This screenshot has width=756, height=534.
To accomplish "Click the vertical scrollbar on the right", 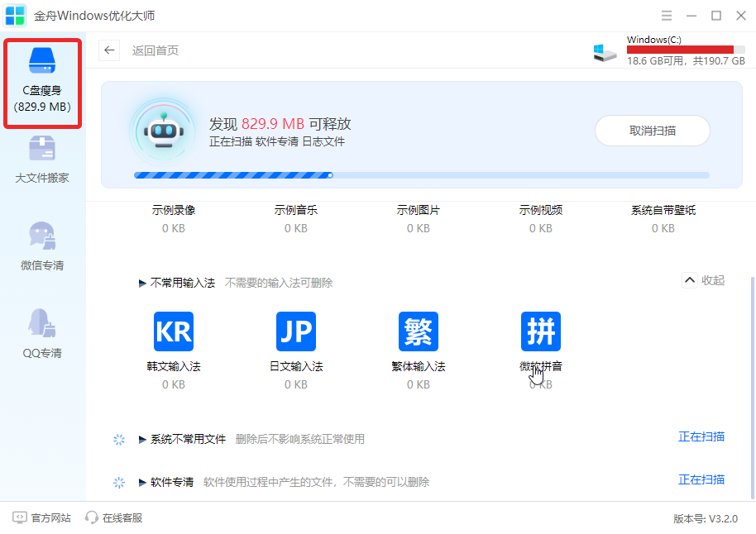I will click(x=753, y=388).
